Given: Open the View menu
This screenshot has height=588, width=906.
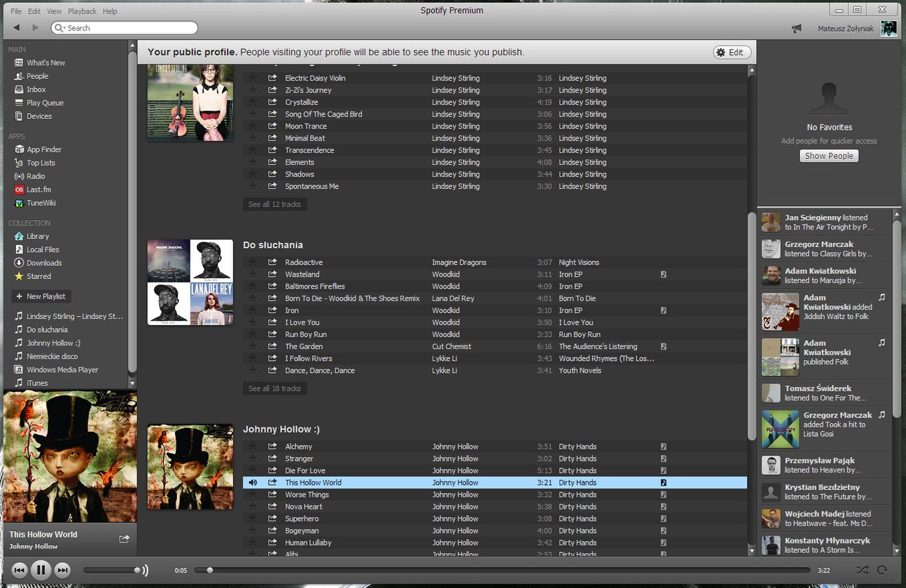Looking at the screenshot, I should coord(54,11).
